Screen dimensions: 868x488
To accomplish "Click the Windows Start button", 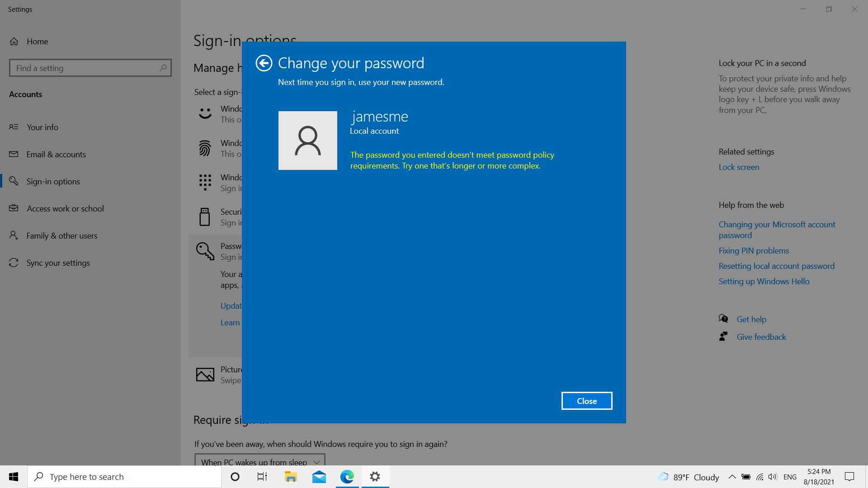I will pyautogui.click(x=14, y=477).
